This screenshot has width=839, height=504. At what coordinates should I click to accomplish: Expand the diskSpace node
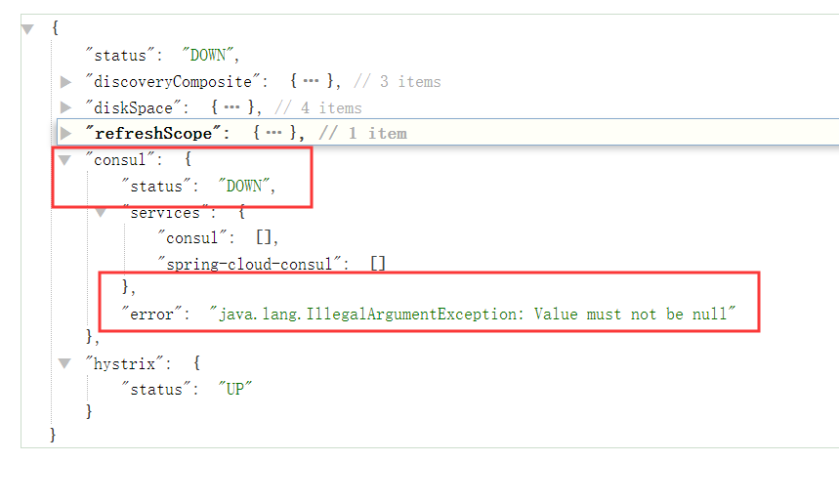pyautogui.click(x=65, y=107)
